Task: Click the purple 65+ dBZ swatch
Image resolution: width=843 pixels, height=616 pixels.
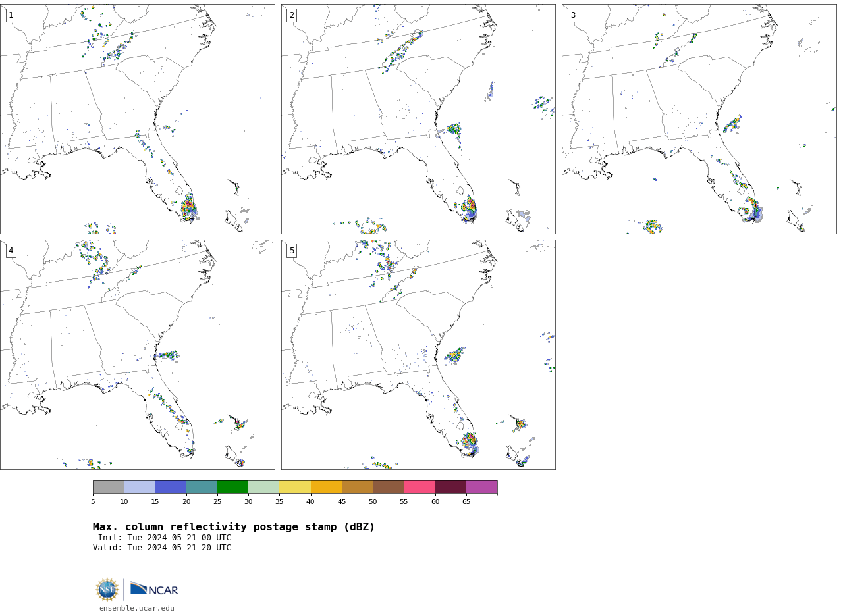Action: tap(481, 487)
